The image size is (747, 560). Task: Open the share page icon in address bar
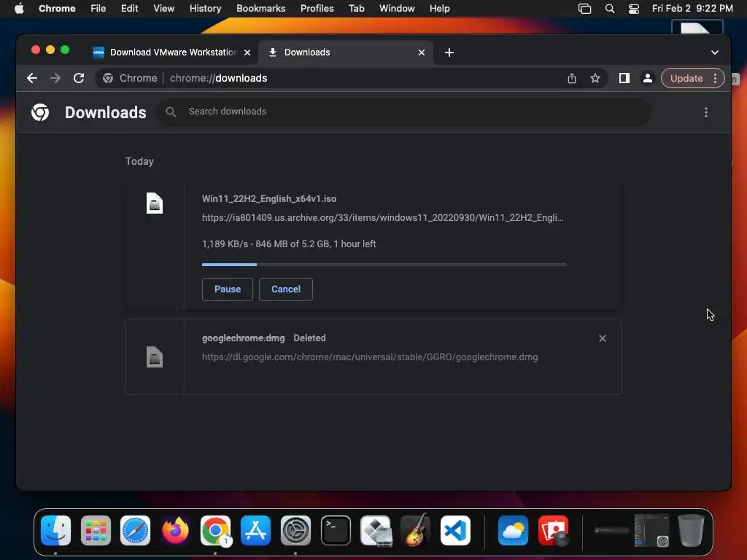point(572,79)
